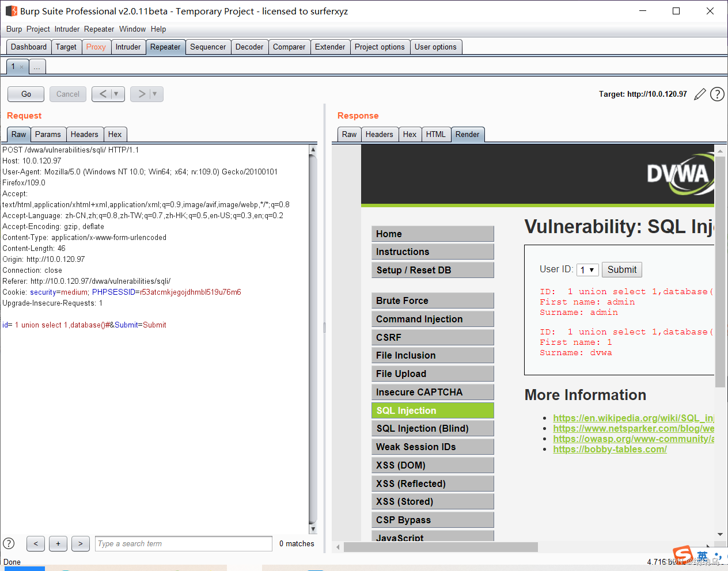
Task: Click response vertical scrollbar thumb
Action: [720, 272]
